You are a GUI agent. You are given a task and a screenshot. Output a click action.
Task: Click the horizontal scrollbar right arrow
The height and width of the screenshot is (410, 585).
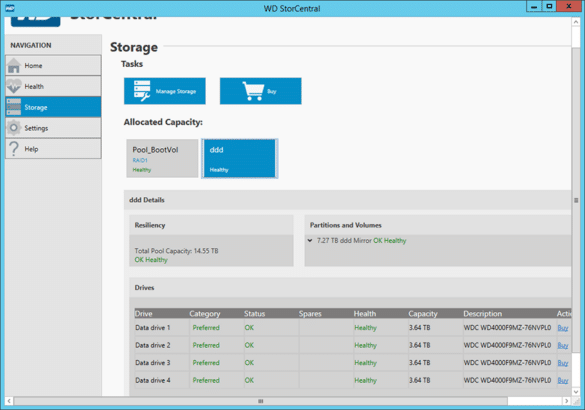pos(567,401)
